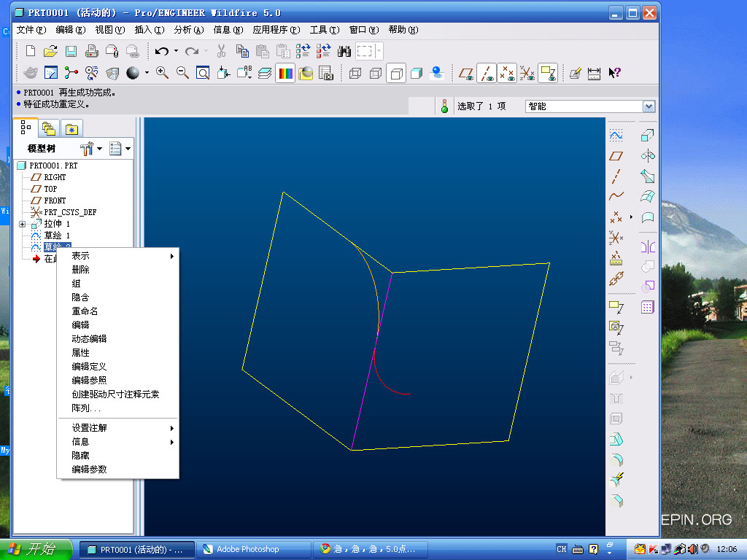Open the 智能 selection filter dropdown

point(649,106)
